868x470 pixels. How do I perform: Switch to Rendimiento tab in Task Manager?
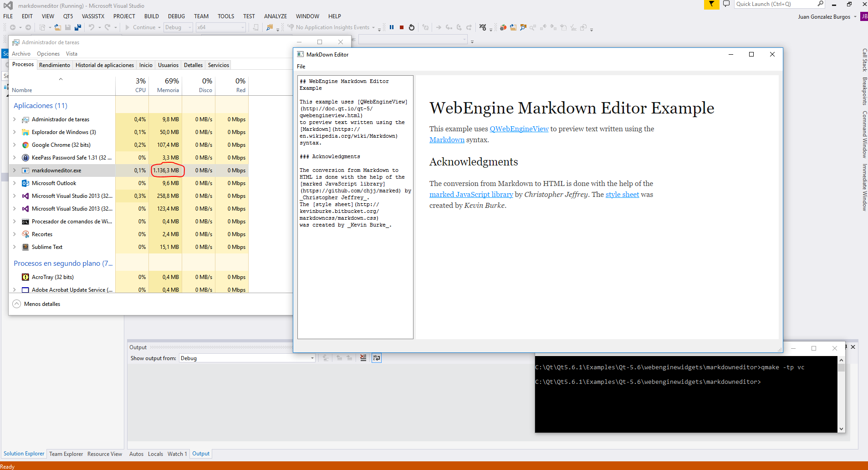click(x=55, y=65)
